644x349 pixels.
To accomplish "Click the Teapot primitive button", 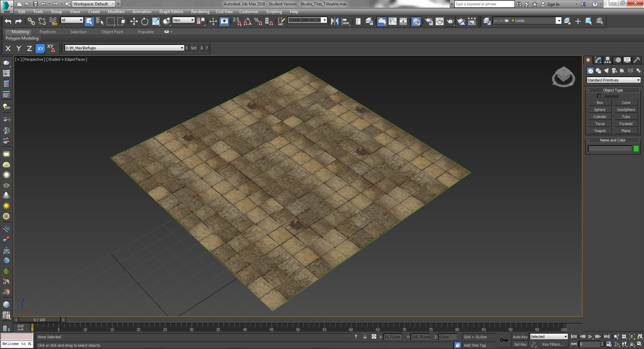I will point(600,131).
